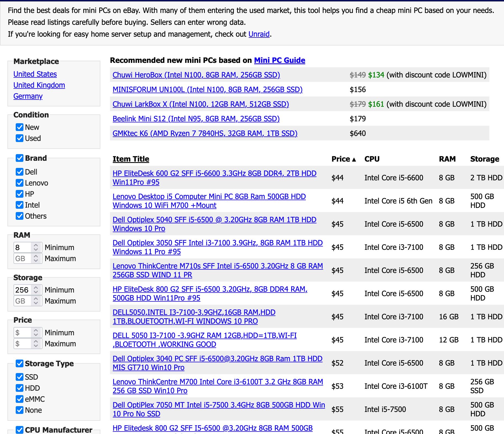Open GMKtec K6 Ryzen 7 listing

[x=205, y=133]
